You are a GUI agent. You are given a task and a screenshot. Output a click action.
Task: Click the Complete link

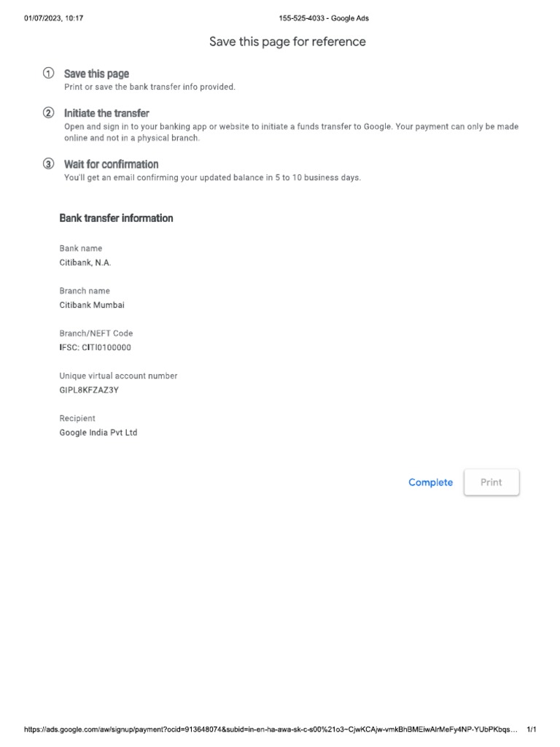point(430,483)
